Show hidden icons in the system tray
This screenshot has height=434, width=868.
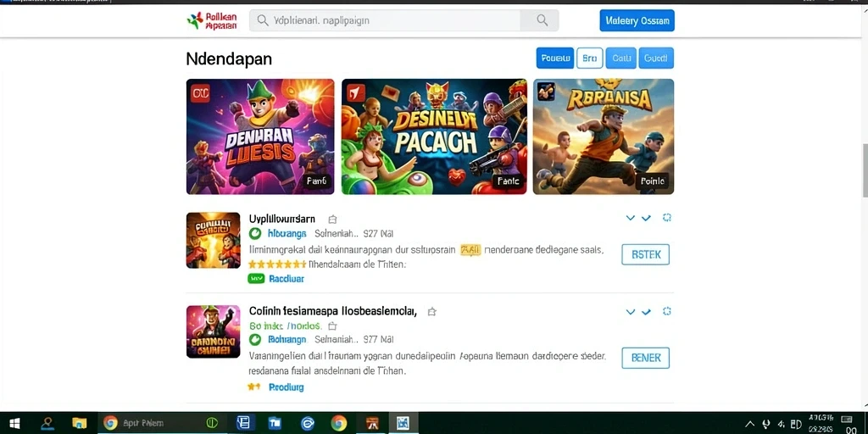(750, 424)
